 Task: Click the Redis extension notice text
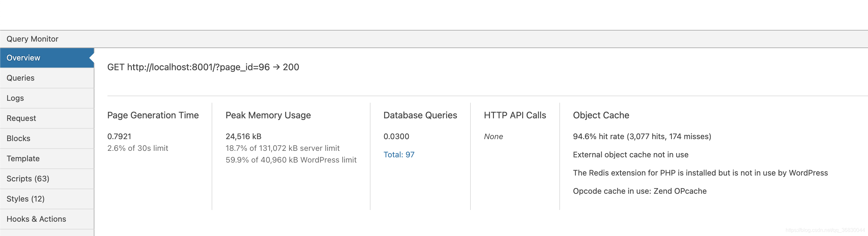tap(700, 173)
